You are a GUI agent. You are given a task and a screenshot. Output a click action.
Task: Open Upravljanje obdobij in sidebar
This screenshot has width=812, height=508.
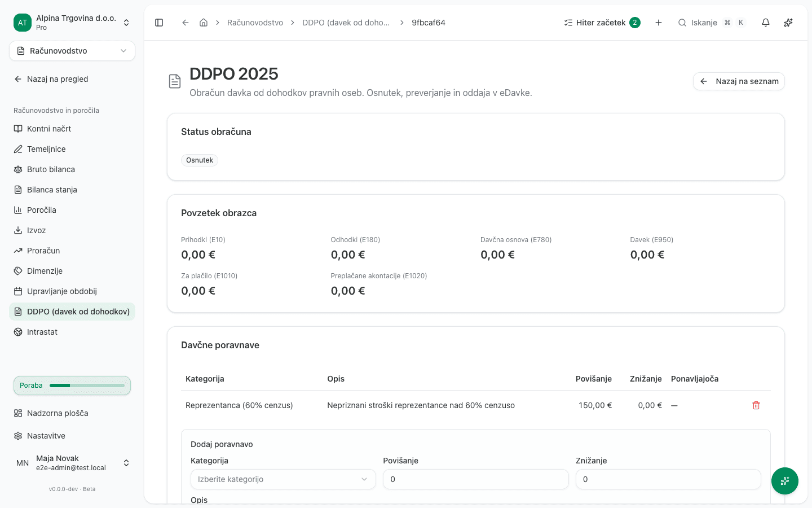point(72,291)
